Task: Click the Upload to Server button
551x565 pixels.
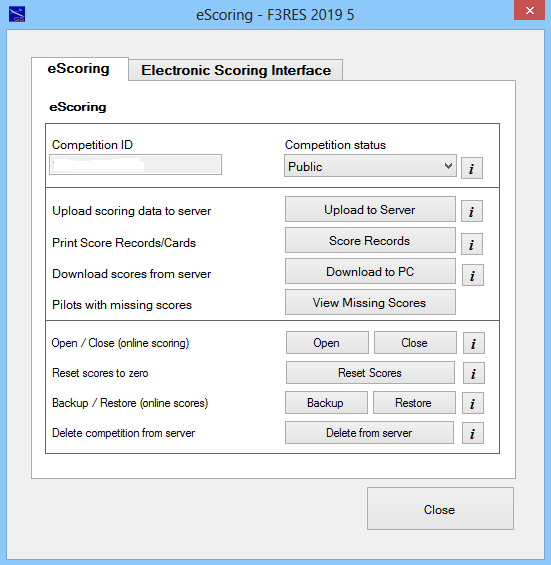Action: pos(370,209)
